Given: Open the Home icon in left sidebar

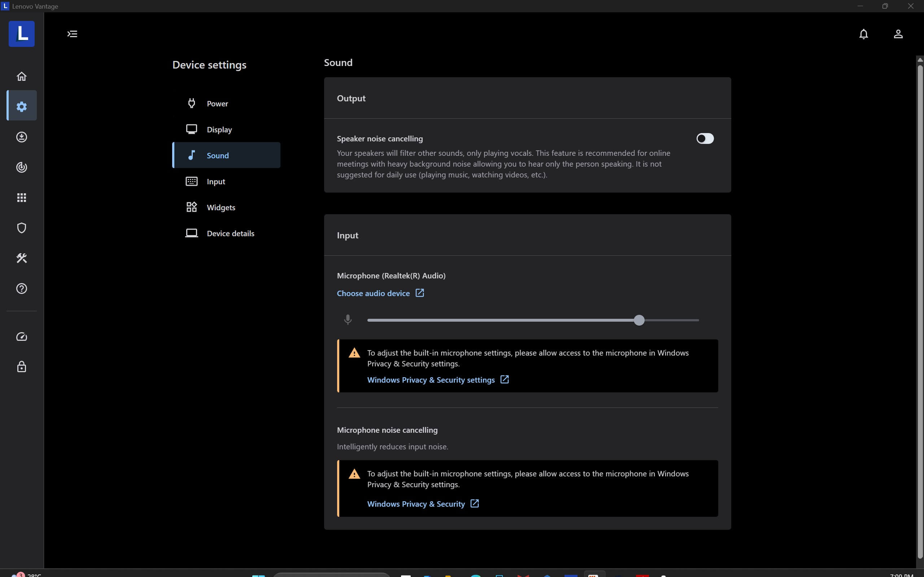Looking at the screenshot, I should (x=21, y=76).
